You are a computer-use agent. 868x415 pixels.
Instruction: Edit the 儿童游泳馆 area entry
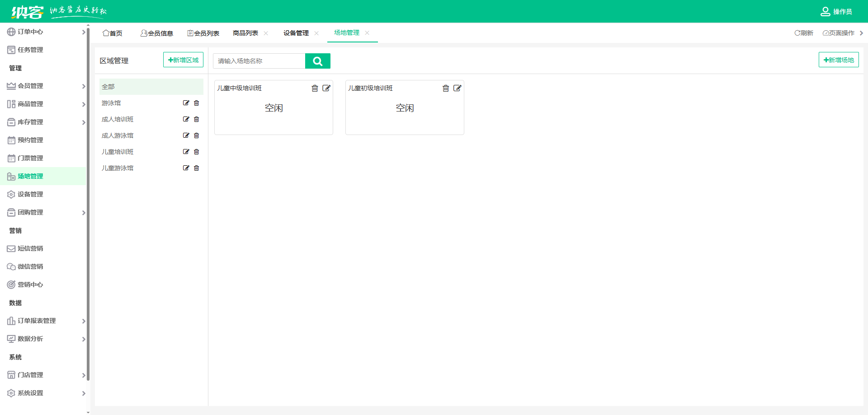(x=186, y=168)
